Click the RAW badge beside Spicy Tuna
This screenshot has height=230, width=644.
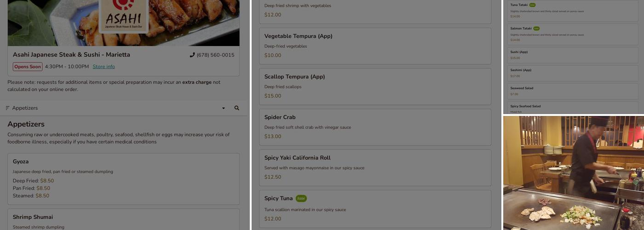[x=301, y=199]
